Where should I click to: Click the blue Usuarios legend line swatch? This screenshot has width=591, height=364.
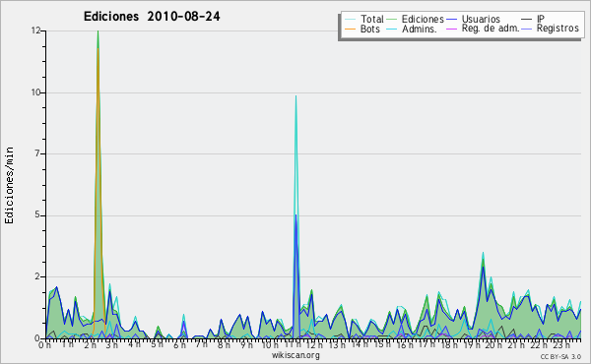tap(451, 19)
